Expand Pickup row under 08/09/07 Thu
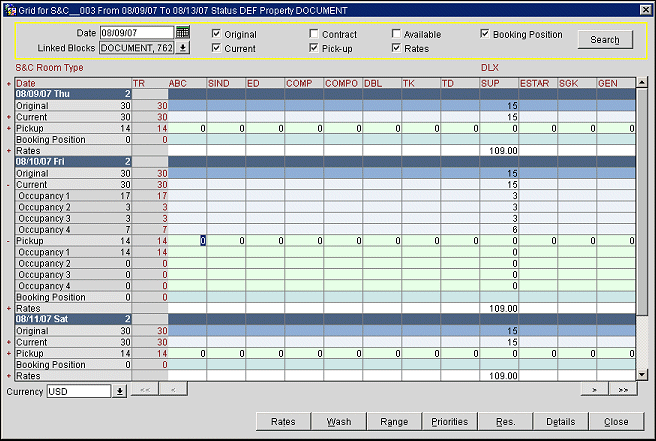Image resolution: width=656 pixels, height=441 pixels. point(9,129)
